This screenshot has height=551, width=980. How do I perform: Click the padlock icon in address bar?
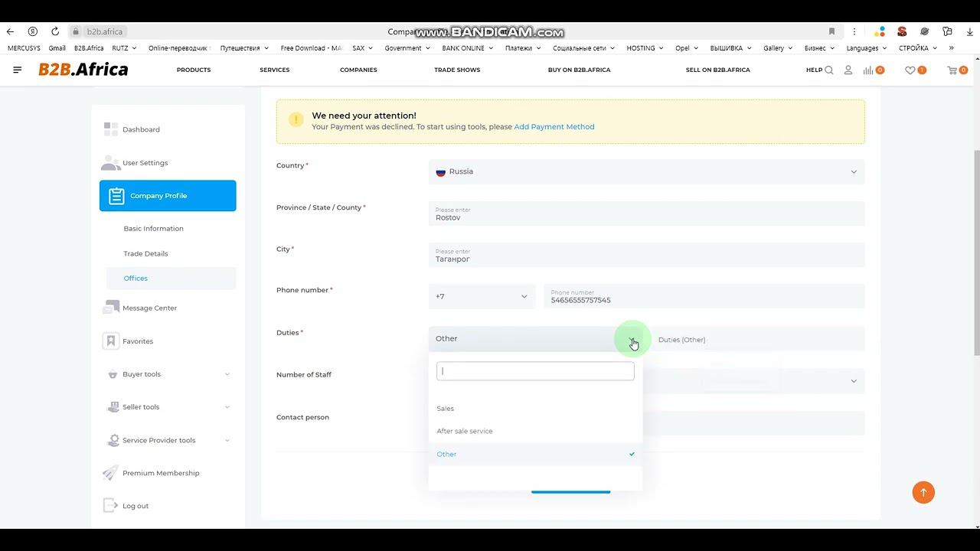coord(76,31)
